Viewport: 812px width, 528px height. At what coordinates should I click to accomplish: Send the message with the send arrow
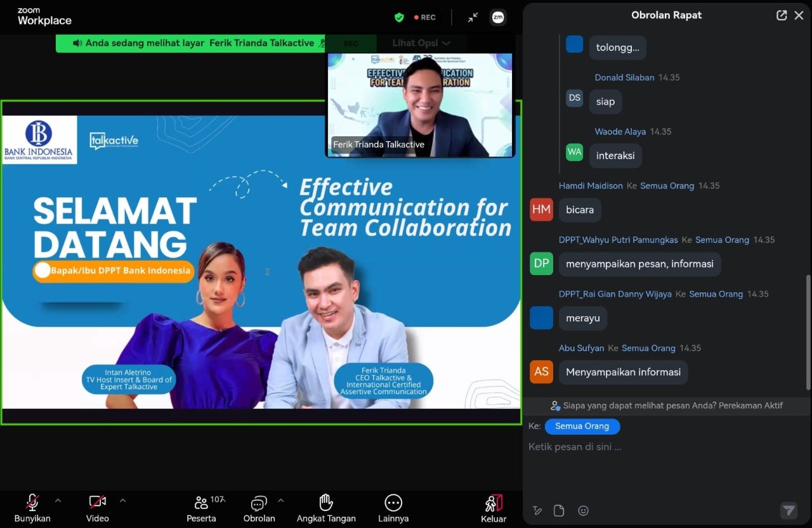click(789, 510)
